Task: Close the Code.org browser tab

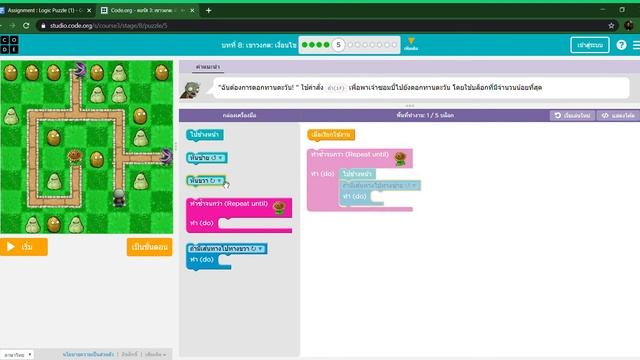Action: [x=192, y=11]
